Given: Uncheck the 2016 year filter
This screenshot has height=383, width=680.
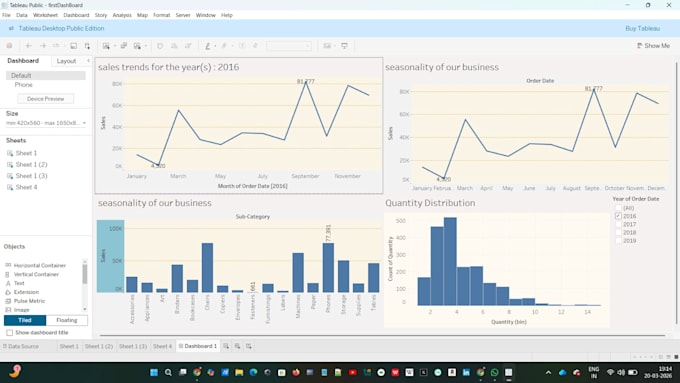Looking at the screenshot, I should [x=618, y=216].
